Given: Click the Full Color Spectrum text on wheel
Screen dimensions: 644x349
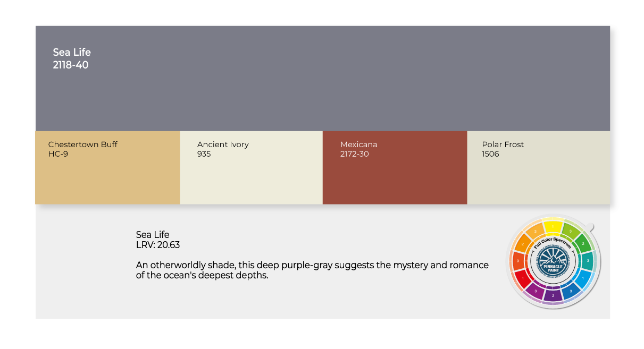Looking at the screenshot, I should 553,243.
